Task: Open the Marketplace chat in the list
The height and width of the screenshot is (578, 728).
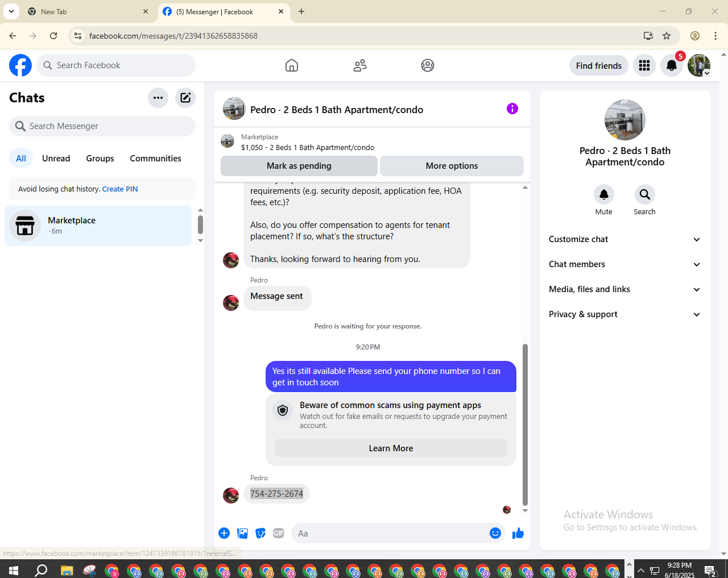Action: click(x=98, y=226)
